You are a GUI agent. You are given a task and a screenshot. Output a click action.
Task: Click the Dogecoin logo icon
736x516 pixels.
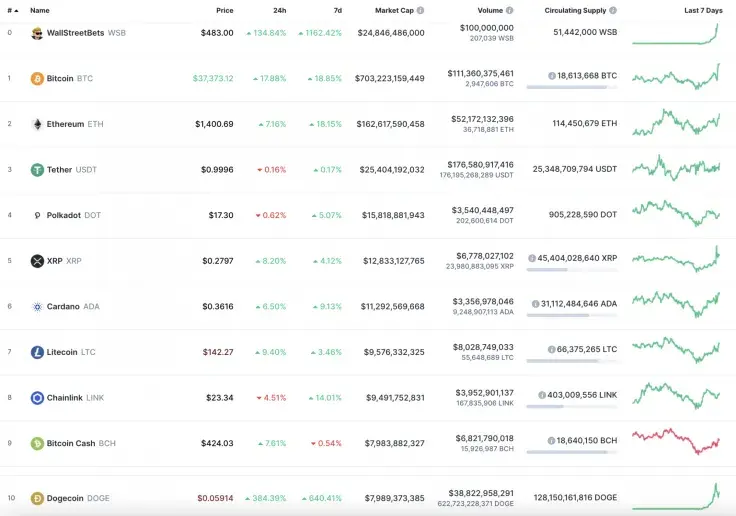coord(37,498)
